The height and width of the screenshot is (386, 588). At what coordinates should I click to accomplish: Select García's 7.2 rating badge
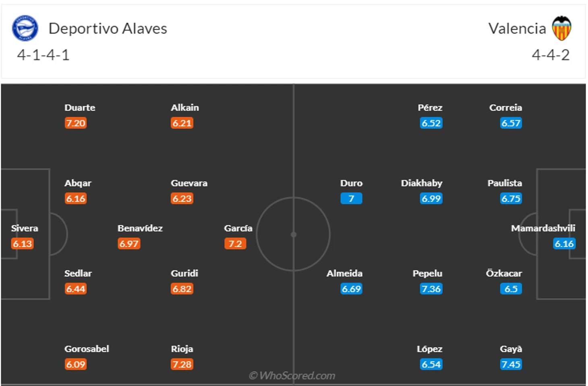click(235, 244)
